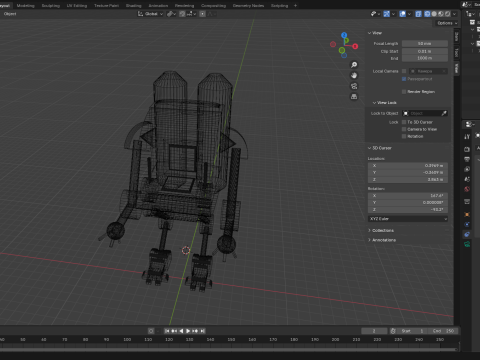The width and height of the screenshot is (480, 360).
Task: Open Object Data green properties icon
Action: pos(467,244)
